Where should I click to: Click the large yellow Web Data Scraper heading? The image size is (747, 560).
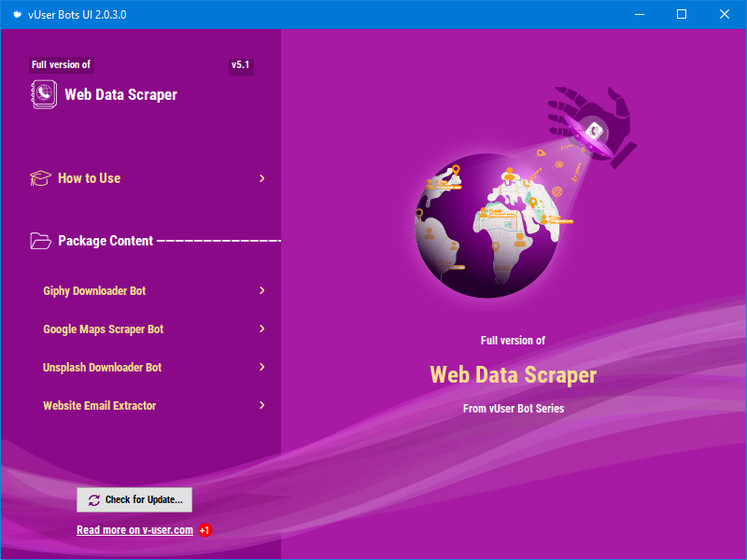coord(513,375)
